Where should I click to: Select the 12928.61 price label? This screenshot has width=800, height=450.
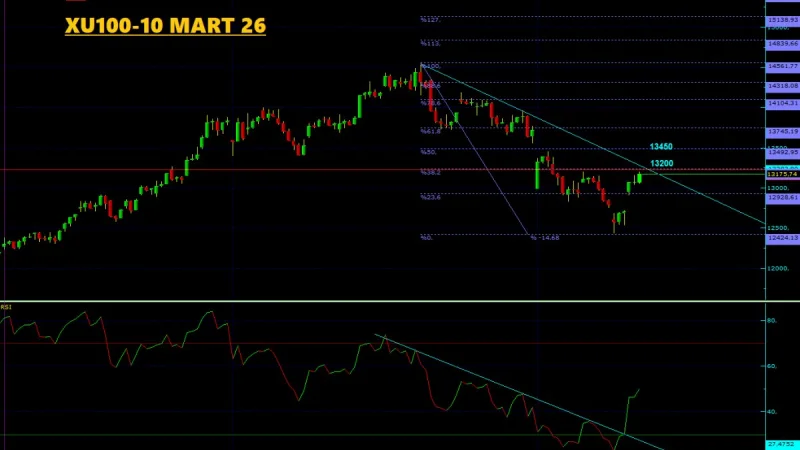coord(783,197)
